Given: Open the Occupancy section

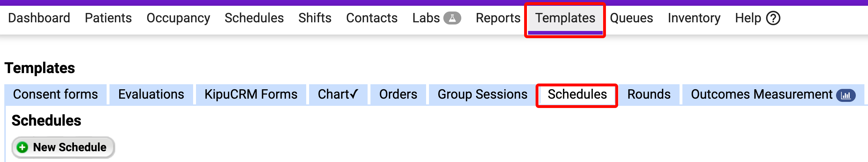Looking at the screenshot, I should pyautogui.click(x=178, y=18).
